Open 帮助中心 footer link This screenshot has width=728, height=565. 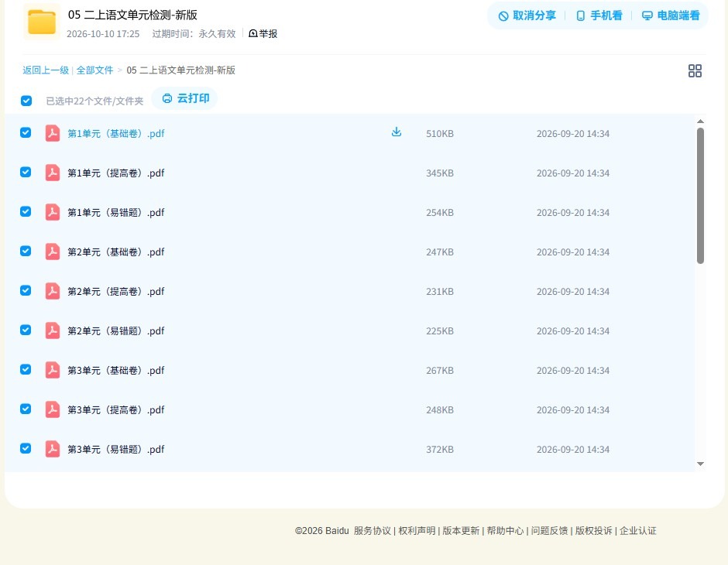point(505,531)
